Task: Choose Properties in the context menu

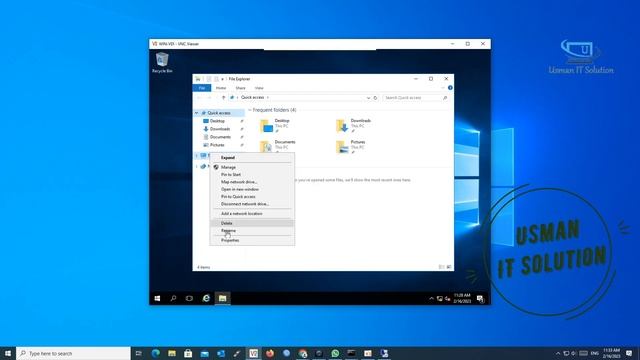Action: point(252,240)
